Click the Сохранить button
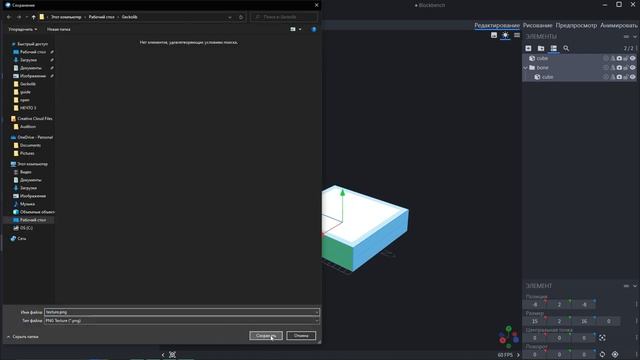This screenshot has height=360, width=640. tap(266, 336)
